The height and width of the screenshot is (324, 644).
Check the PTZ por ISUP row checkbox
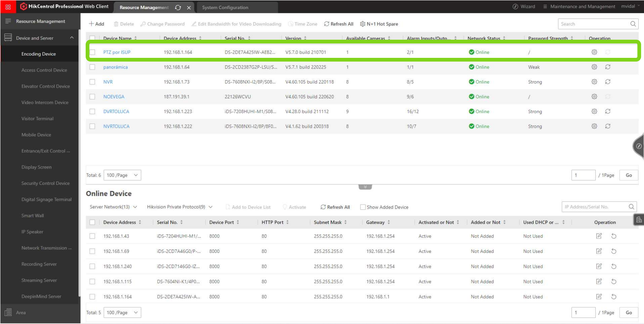point(92,52)
